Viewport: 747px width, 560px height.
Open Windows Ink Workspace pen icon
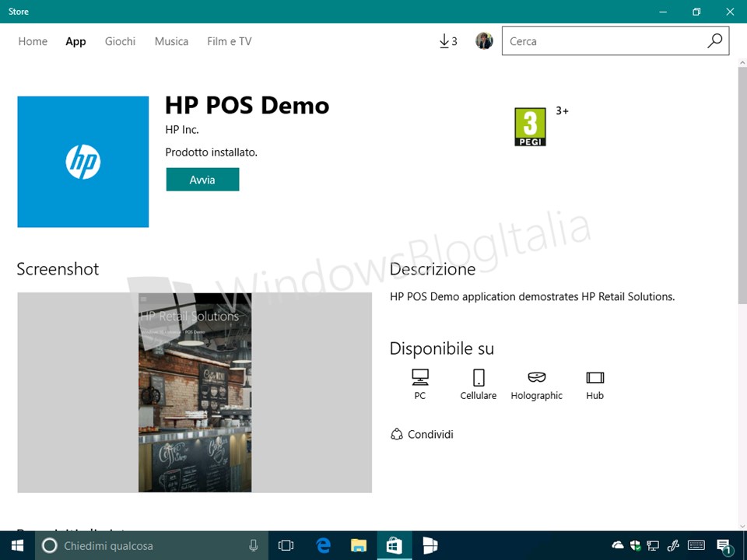[x=673, y=545]
